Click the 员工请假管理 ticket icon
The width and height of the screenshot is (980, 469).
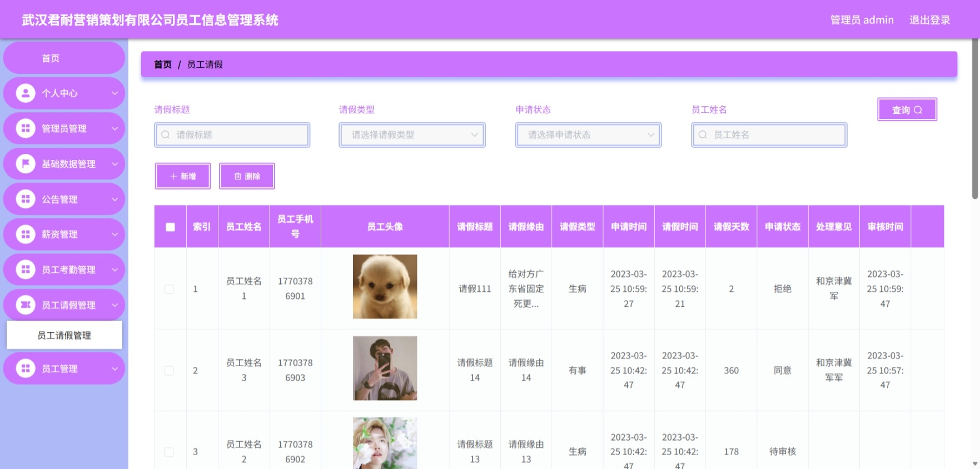[26, 305]
